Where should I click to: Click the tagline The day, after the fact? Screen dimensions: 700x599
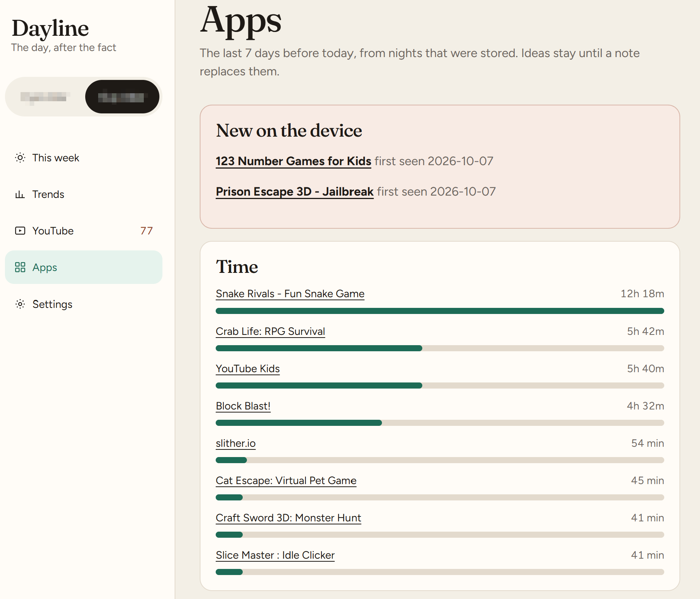pos(64,48)
